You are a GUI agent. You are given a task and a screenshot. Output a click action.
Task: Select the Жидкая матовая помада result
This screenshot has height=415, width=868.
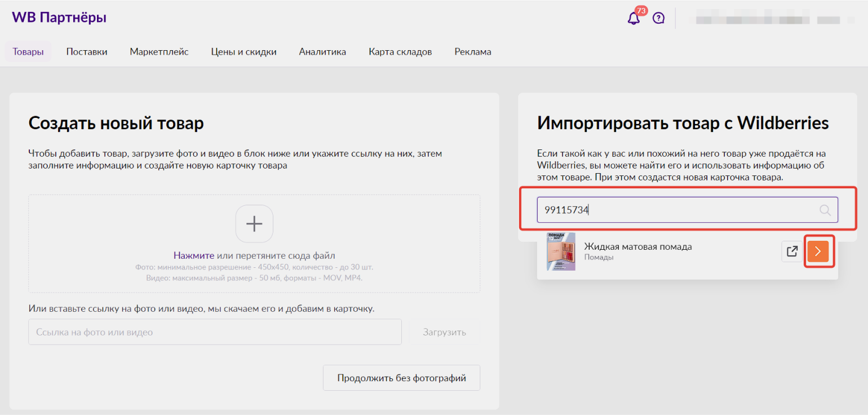pyautogui.click(x=637, y=246)
